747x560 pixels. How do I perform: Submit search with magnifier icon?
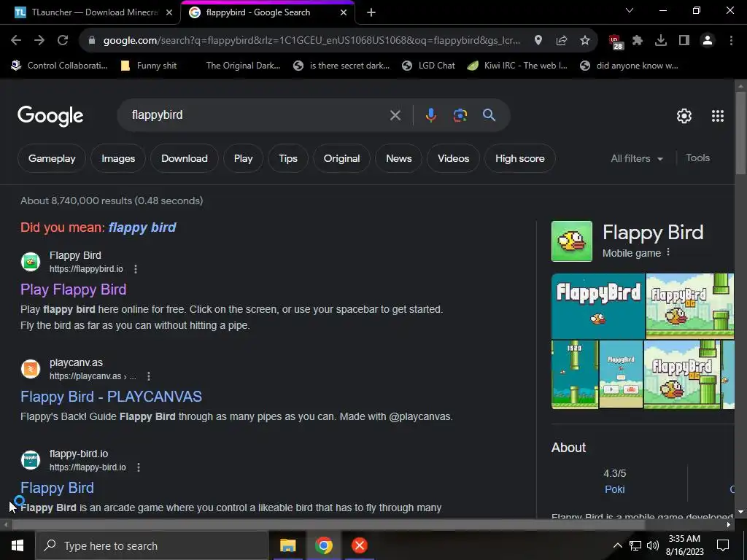(489, 115)
